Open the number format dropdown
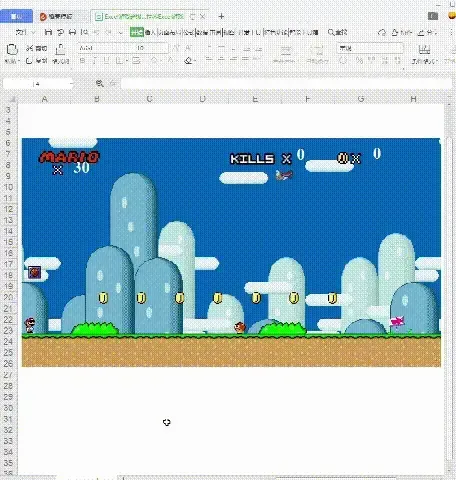This screenshot has height=480, width=456. point(370,48)
